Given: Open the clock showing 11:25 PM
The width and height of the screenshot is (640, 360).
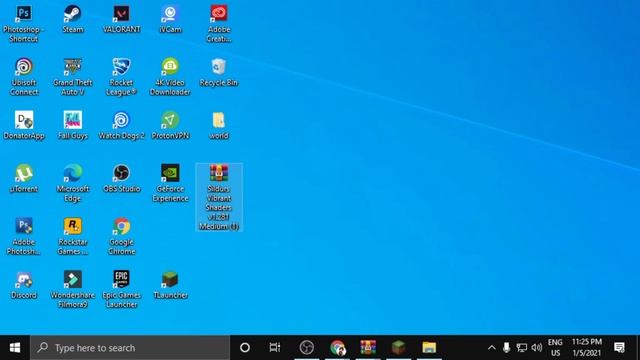Looking at the screenshot, I should (x=587, y=348).
